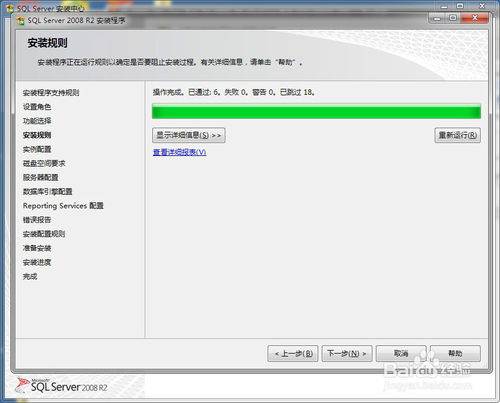Select the 安装进度 step in sidebar
The width and height of the screenshot is (500, 403).
point(37,262)
